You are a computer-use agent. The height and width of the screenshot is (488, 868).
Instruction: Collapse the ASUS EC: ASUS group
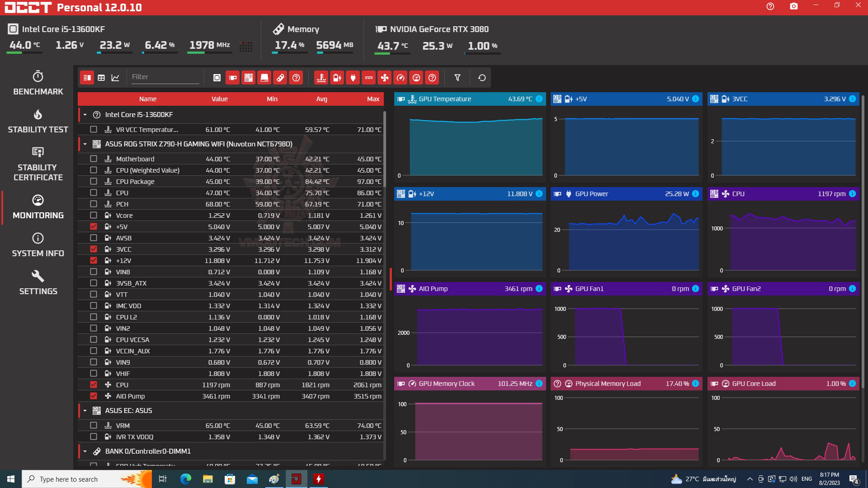(85, 411)
